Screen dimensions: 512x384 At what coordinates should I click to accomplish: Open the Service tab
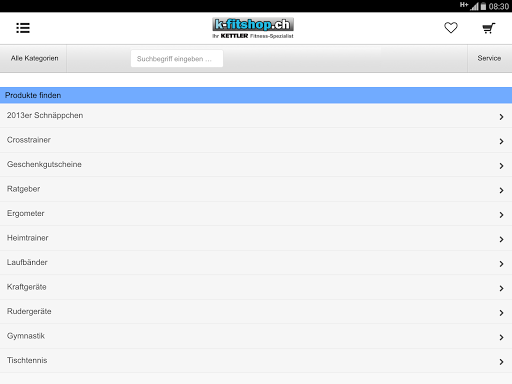coord(489,58)
